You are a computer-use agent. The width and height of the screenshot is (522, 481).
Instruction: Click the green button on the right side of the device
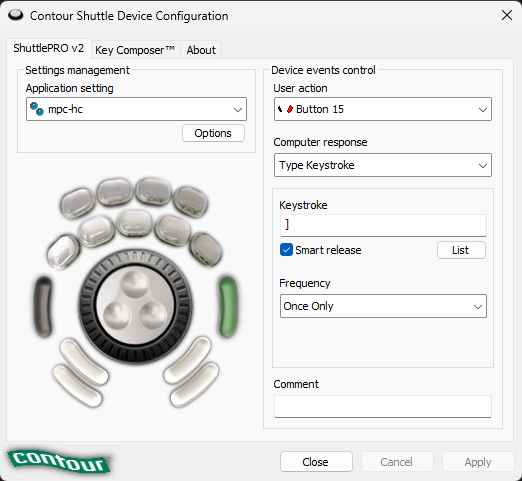point(228,306)
